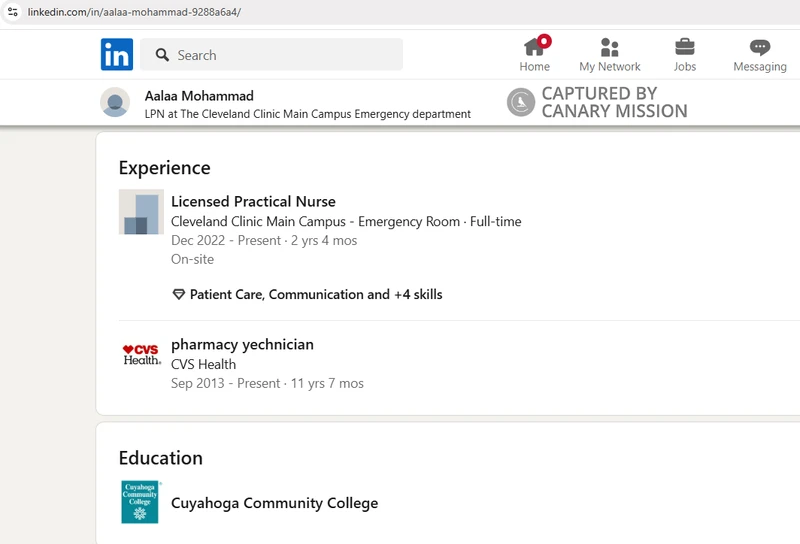This screenshot has height=544, width=800.
Task: Click the On-site location label
Action: point(192,259)
